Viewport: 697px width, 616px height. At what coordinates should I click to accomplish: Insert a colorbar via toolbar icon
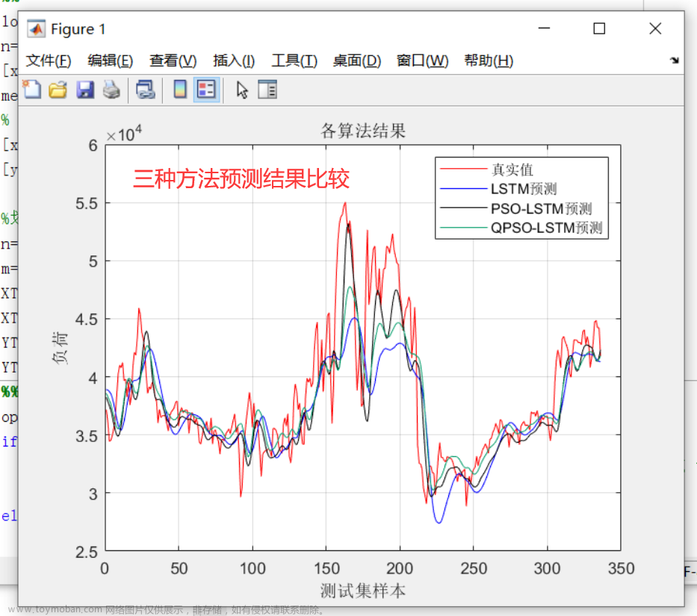pos(180,90)
